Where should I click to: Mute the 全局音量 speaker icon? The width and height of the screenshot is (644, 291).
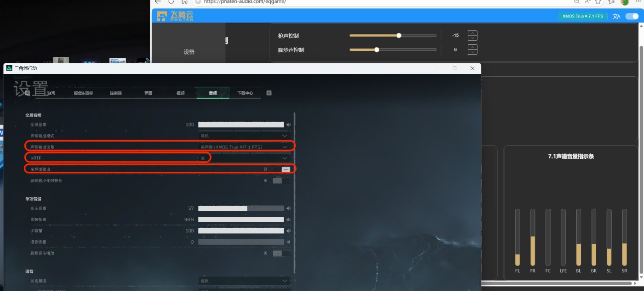tap(289, 125)
